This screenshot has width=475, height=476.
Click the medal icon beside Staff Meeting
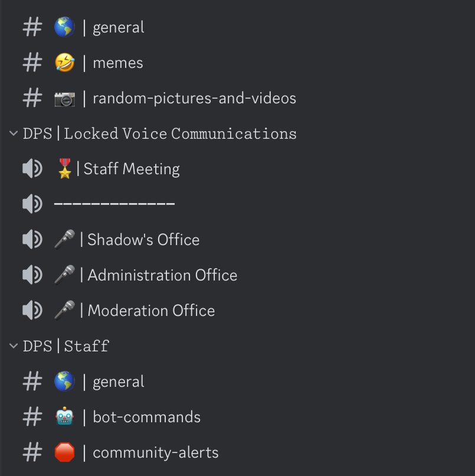[64, 169]
